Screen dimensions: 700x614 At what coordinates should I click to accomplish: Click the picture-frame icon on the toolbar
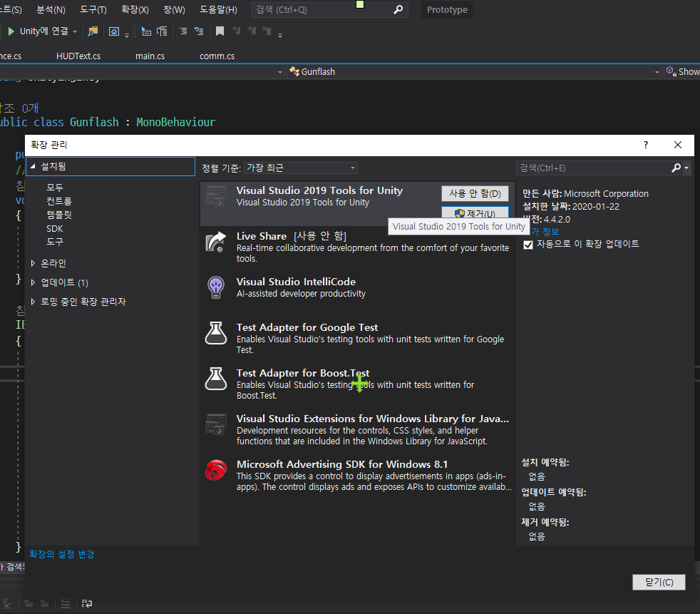tap(114, 31)
